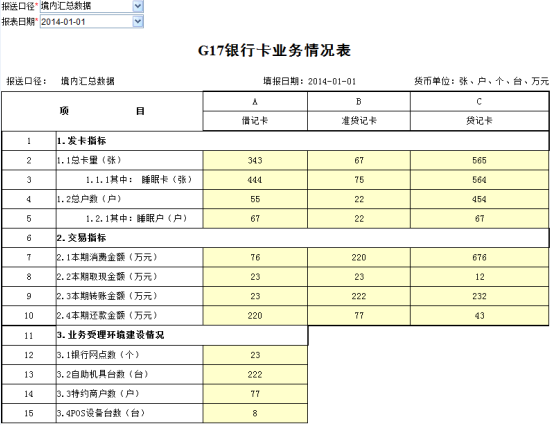The image size is (553, 425).
Task: Select the 贷记卡 column header
Action: click(480, 121)
